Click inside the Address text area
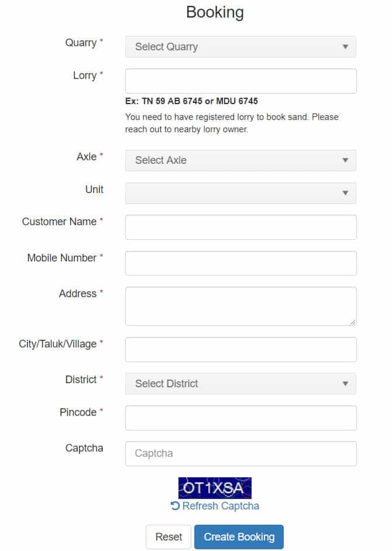392x551 pixels. [240, 306]
